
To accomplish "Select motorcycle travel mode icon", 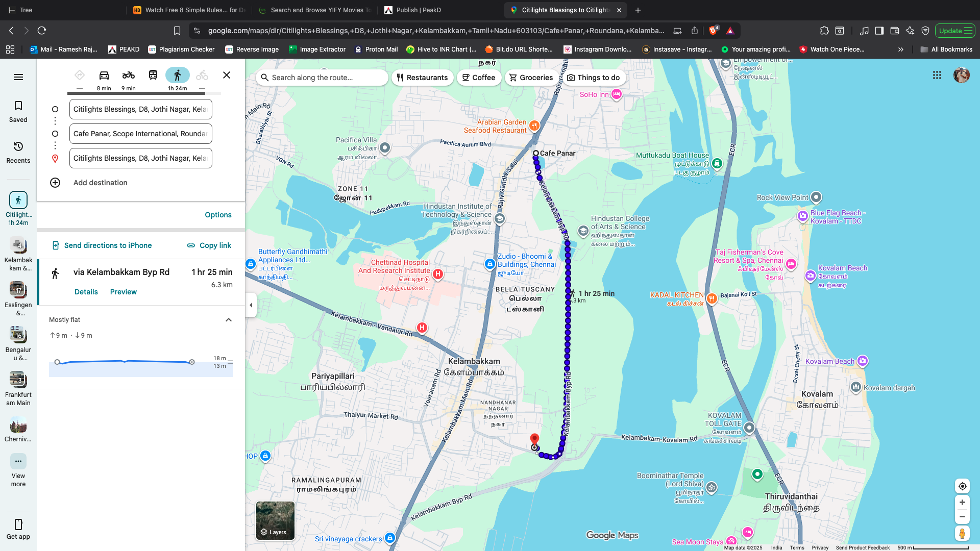I will (128, 76).
